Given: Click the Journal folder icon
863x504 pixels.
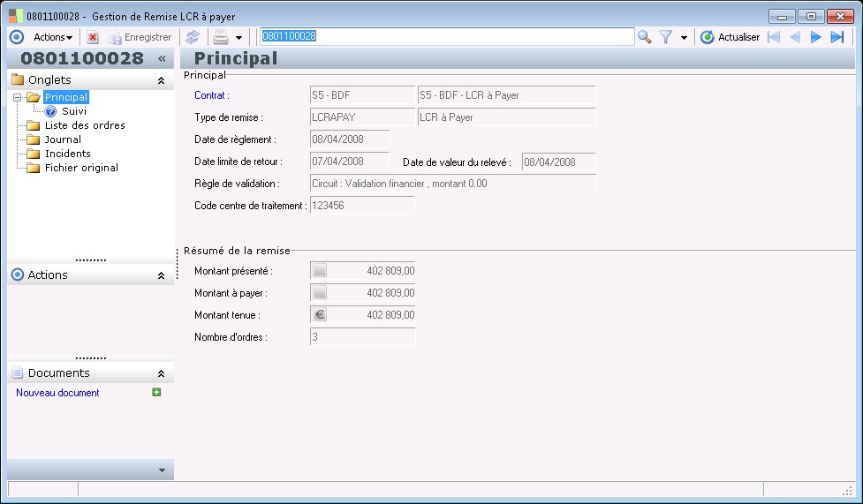Looking at the screenshot, I should [x=34, y=139].
